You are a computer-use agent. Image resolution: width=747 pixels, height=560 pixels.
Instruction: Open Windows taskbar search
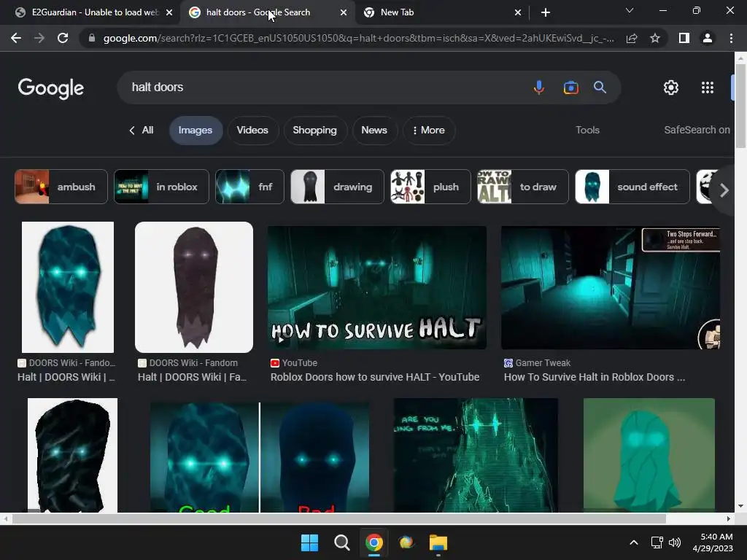341,542
